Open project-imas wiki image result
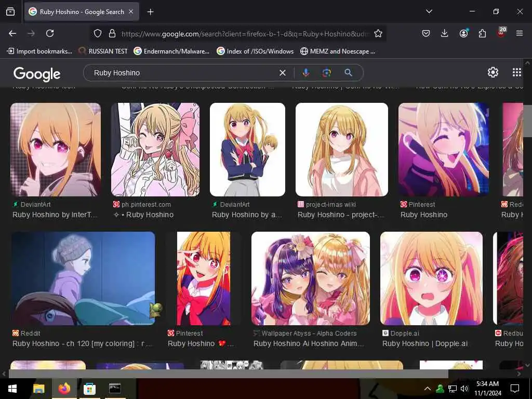 click(342, 150)
